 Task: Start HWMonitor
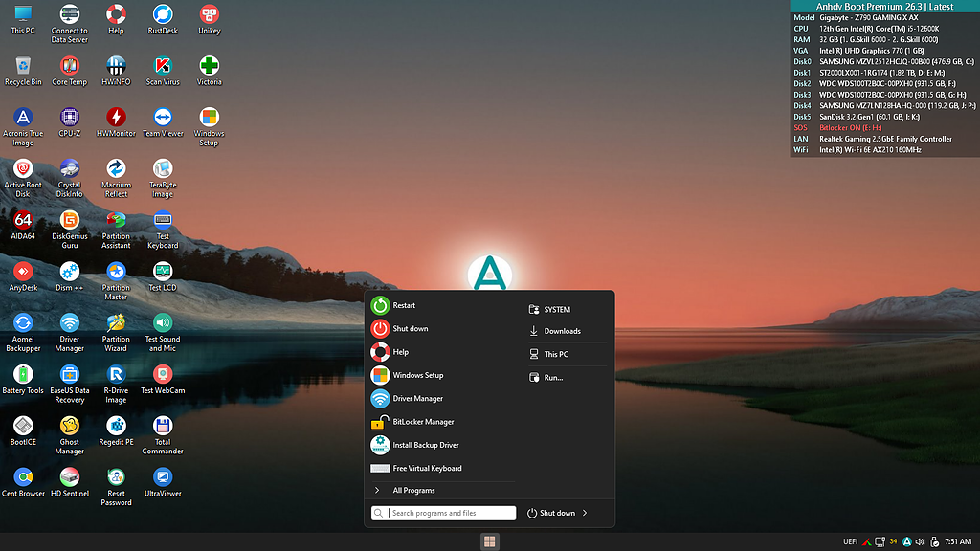coord(116,121)
